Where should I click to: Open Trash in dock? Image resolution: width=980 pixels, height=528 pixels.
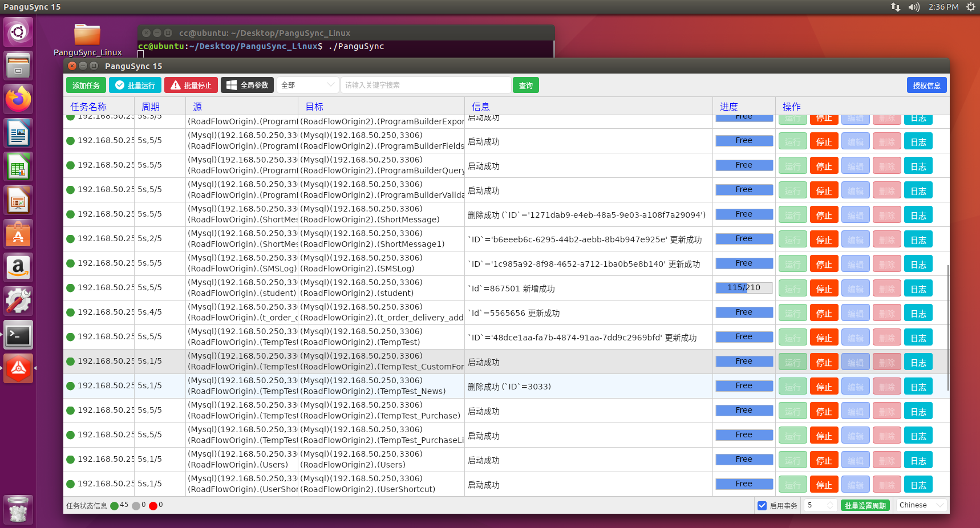click(18, 509)
